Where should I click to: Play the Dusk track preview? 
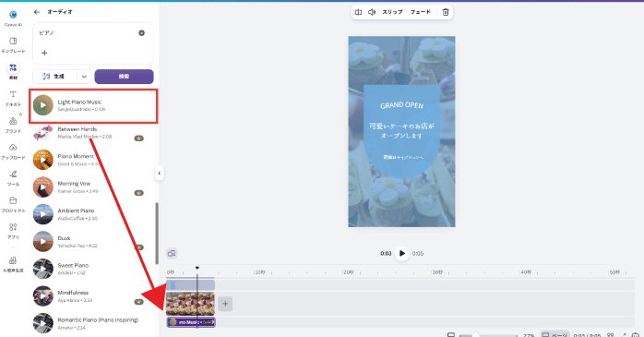pos(43,242)
